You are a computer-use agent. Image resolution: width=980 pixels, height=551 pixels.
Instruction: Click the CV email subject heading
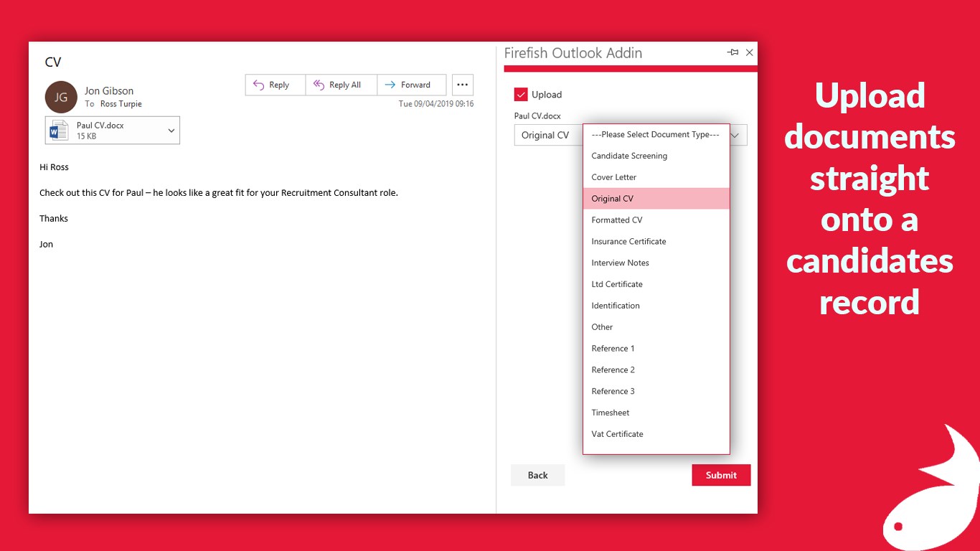pyautogui.click(x=53, y=62)
